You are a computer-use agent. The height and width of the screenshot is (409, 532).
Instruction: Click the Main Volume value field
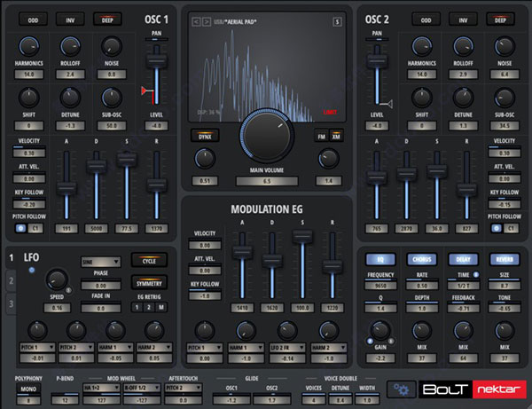coord(267,181)
